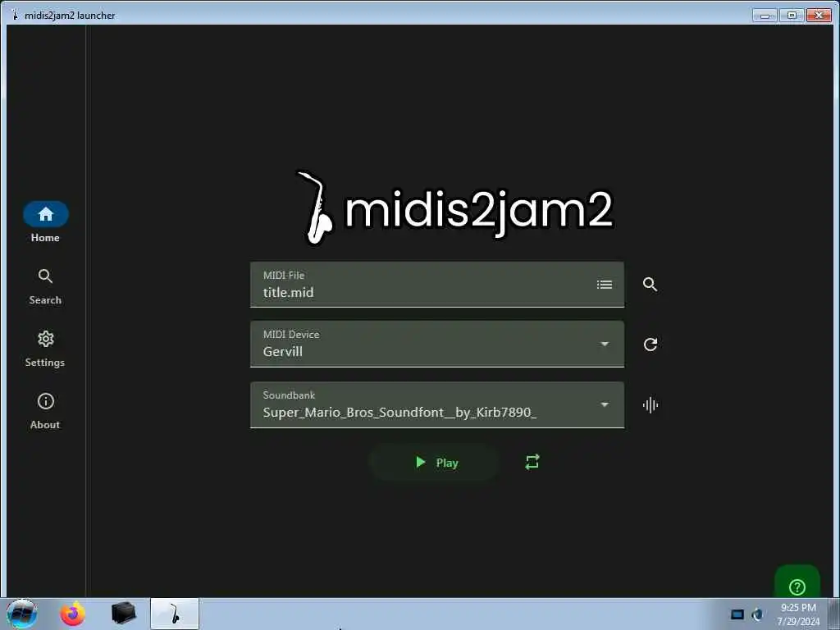Viewport: 840px width, 630px height.
Task: Click the system tray icon beside the clock
Action: coord(757,614)
